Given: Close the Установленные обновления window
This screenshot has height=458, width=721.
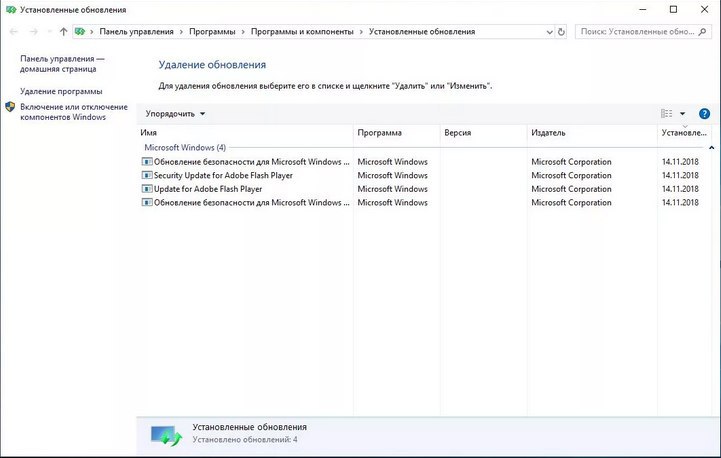Looking at the screenshot, I should pos(704,10).
